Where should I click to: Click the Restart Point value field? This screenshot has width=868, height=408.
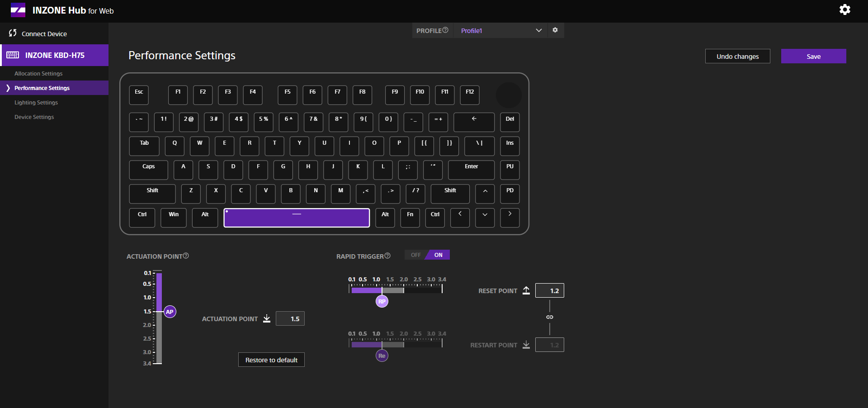[x=550, y=345]
